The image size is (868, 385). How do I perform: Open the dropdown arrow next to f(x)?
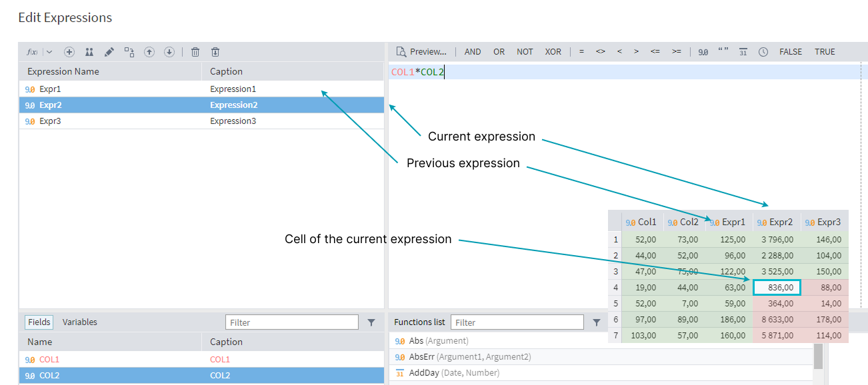(x=49, y=52)
